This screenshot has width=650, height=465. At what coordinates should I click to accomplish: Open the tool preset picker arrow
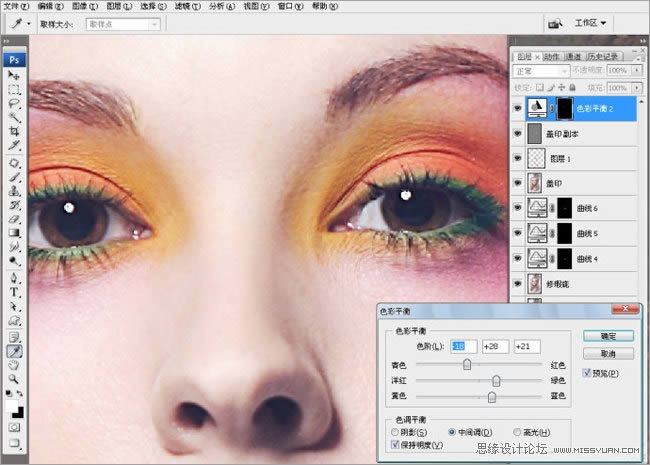pos(29,24)
